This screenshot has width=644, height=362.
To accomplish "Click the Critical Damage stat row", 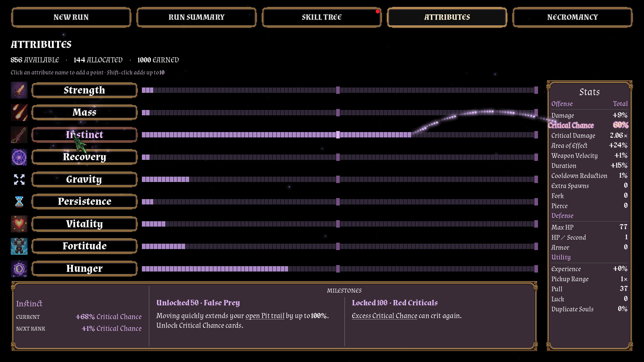I will (589, 135).
